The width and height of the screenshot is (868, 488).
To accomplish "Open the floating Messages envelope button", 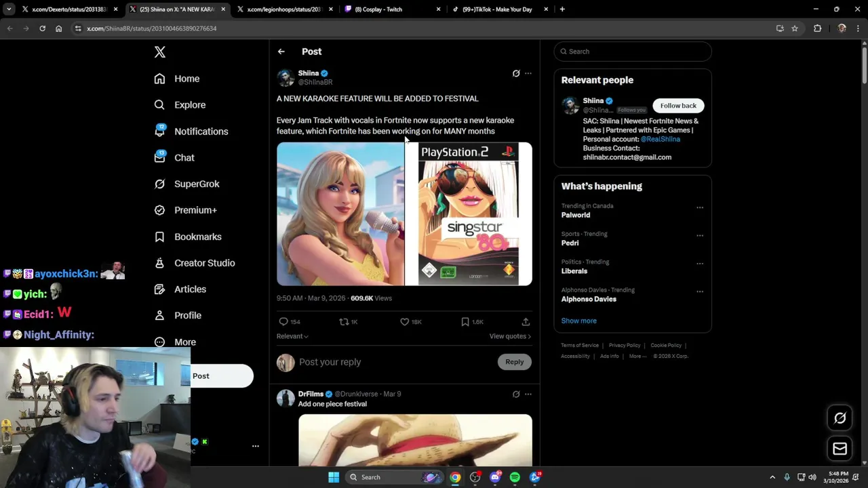I will click(x=840, y=449).
